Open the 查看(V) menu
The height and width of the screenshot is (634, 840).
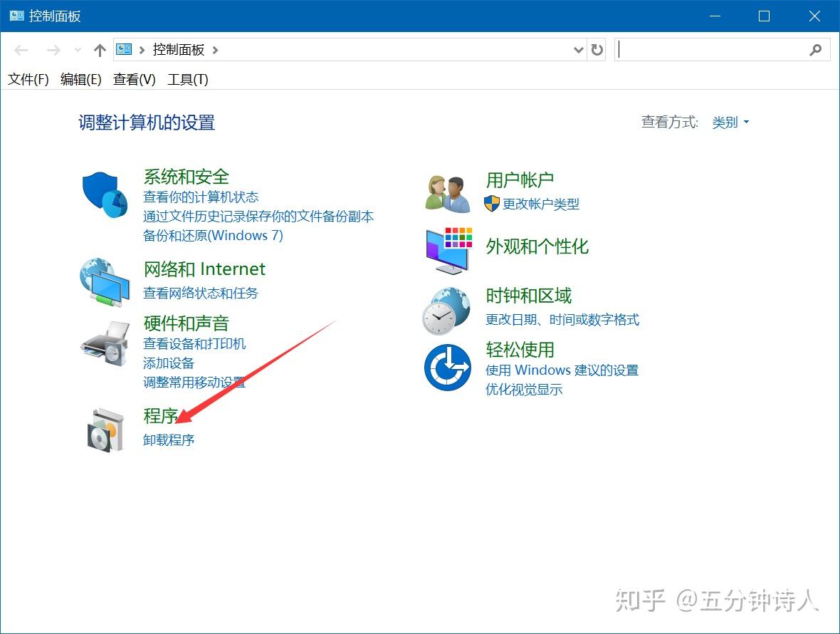click(x=133, y=79)
